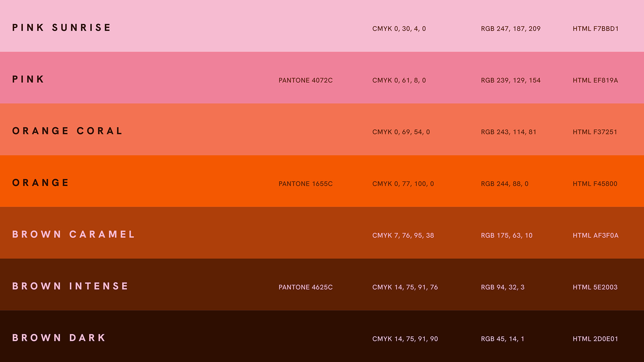Select RGB 45, 14, 1 value
Screen dimensions: 644x362
click(x=502, y=339)
